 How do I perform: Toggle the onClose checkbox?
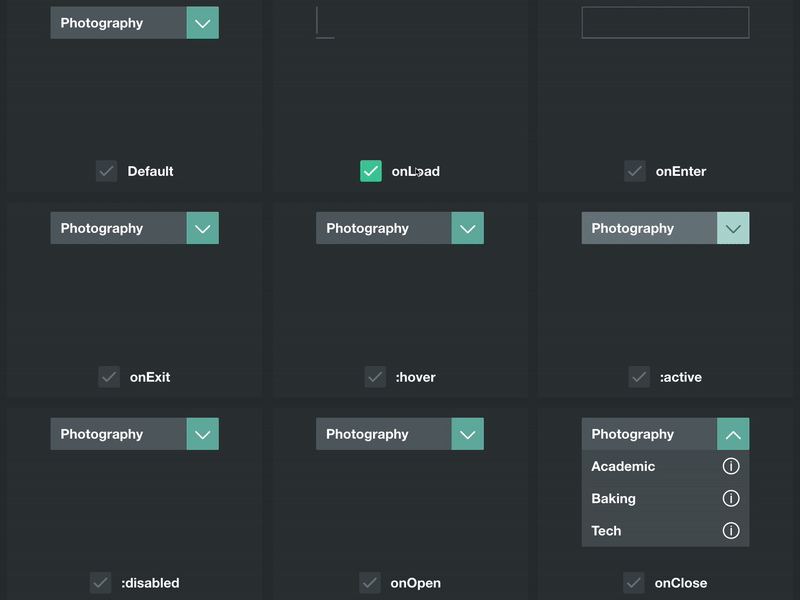634,583
